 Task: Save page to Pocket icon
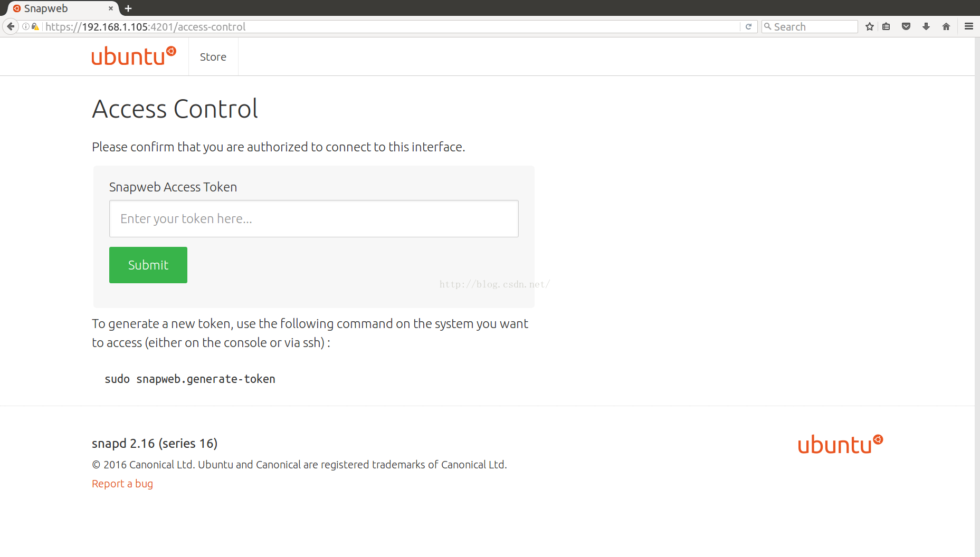click(906, 26)
